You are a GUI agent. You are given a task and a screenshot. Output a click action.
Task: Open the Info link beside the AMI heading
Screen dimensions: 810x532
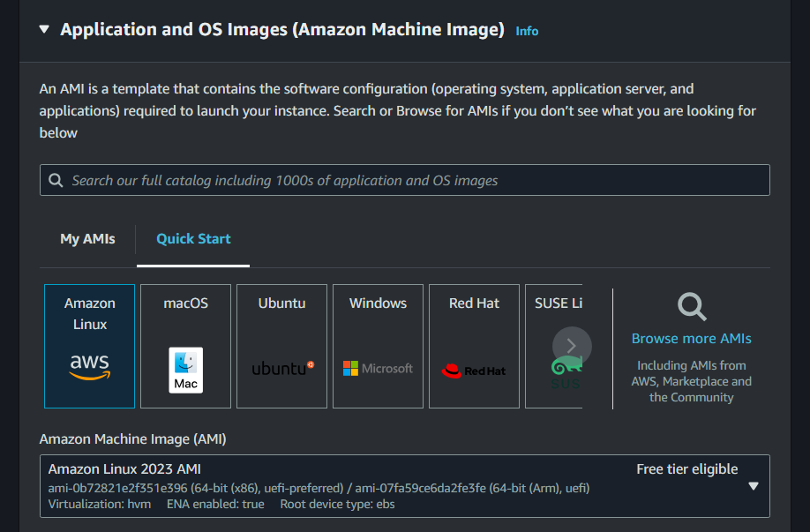coord(527,31)
